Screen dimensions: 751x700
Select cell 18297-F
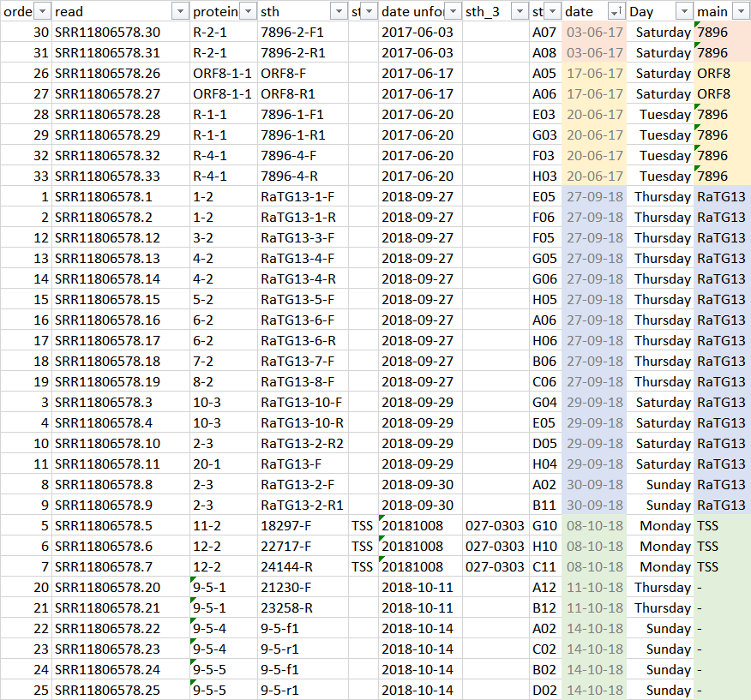(x=303, y=526)
